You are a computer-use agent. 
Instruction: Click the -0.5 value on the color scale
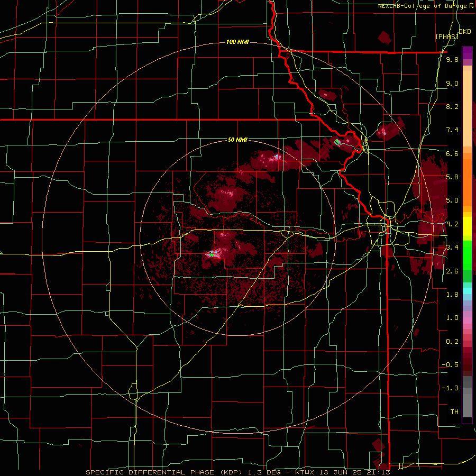point(450,365)
